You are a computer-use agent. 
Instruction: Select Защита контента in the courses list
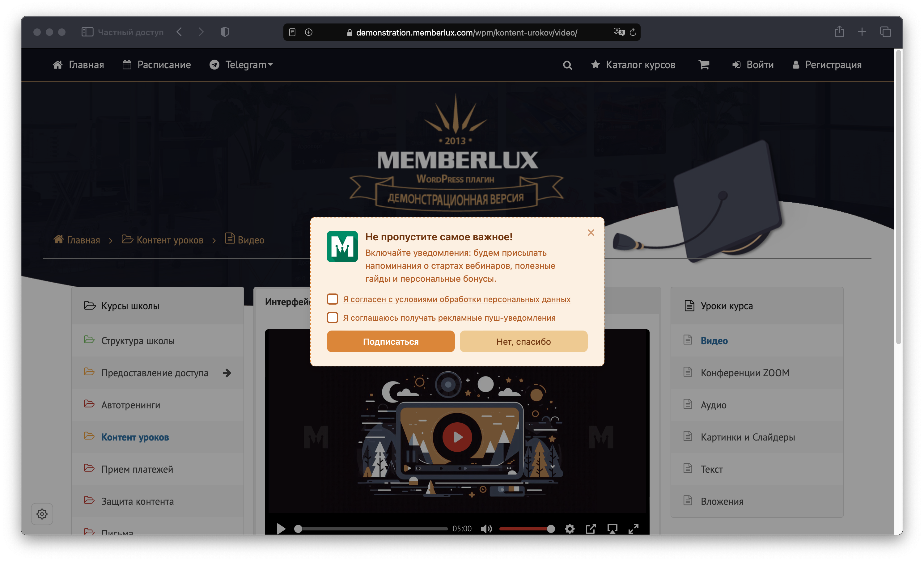(158, 501)
